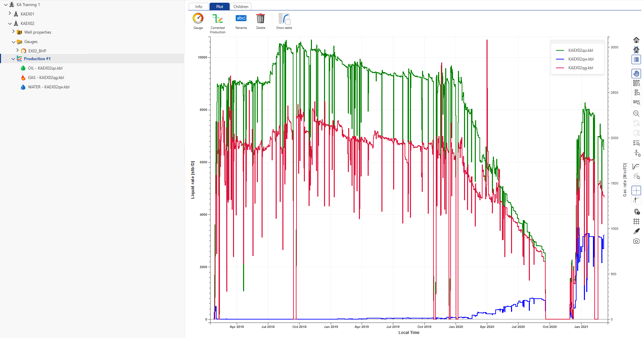The image size is (644, 338).
Task: Toggle plot grid lines icon
Action: 636,221
